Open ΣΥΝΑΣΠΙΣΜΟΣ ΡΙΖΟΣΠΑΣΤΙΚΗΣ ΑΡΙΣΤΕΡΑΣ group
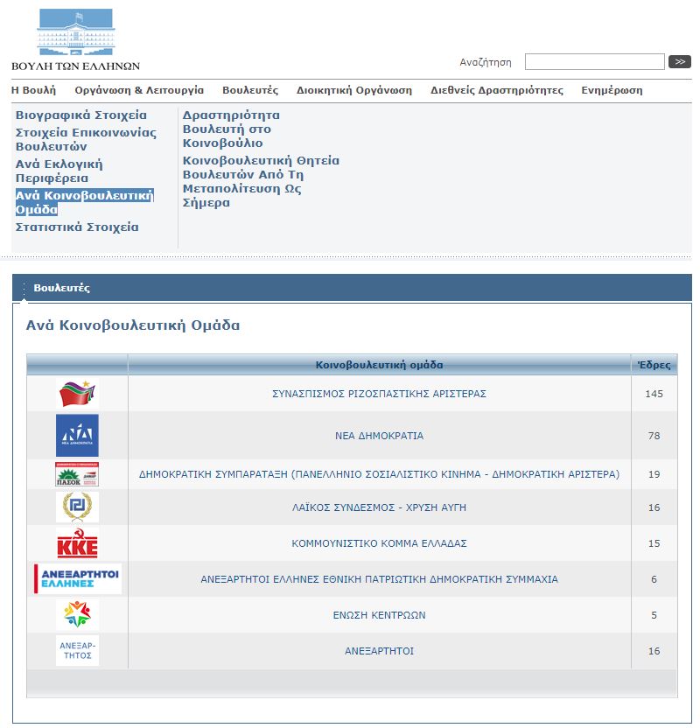The width and height of the screenshot is (700, 728). click(379, 394)
